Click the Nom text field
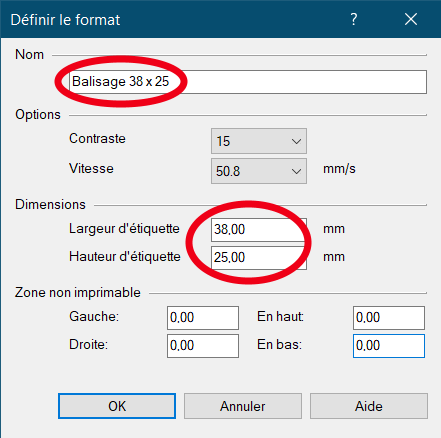Viewport: 441px width, 438px height. (248, 82)
